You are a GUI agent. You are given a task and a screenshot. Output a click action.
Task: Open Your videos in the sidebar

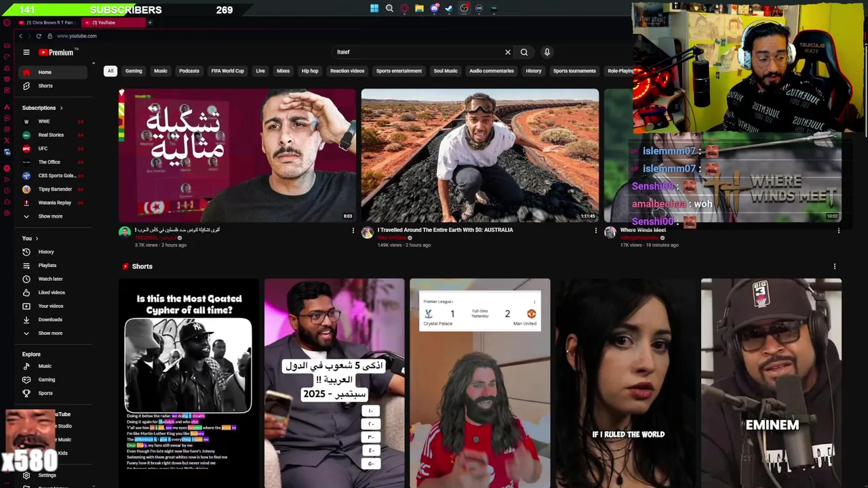click(x=54, y=306)
